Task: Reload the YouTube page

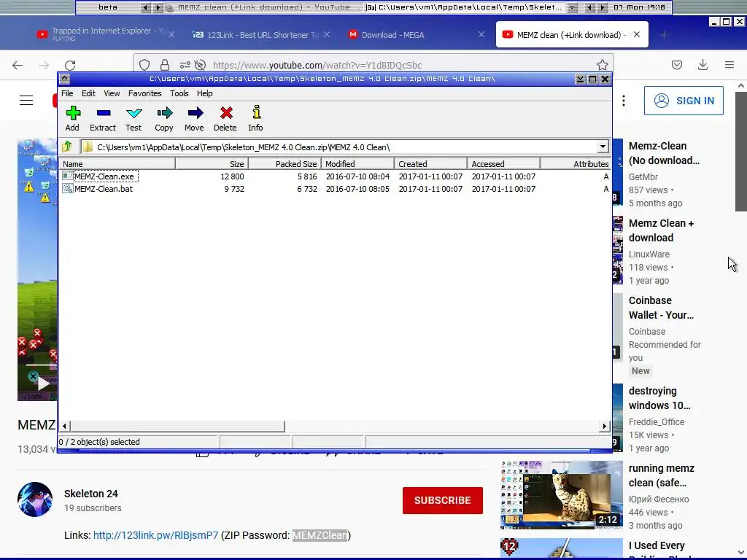Action: pyautogui.click(x=70, y=65)
